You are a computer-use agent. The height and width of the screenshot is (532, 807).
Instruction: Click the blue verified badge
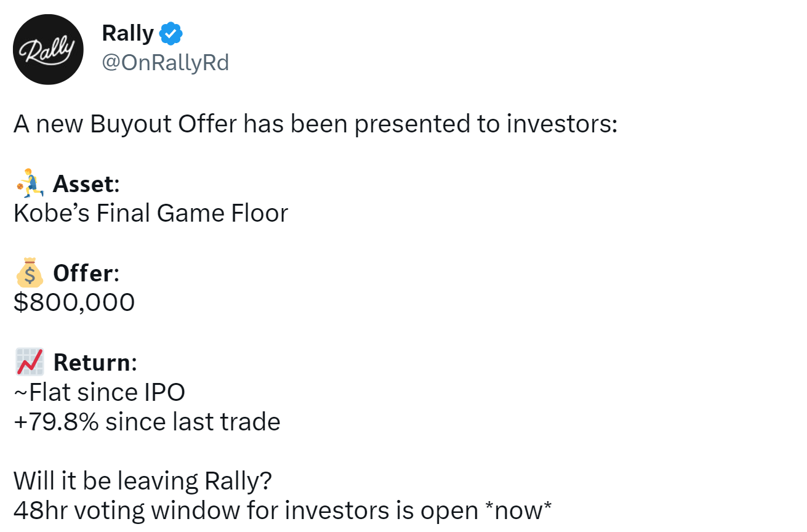pos(171,33)
